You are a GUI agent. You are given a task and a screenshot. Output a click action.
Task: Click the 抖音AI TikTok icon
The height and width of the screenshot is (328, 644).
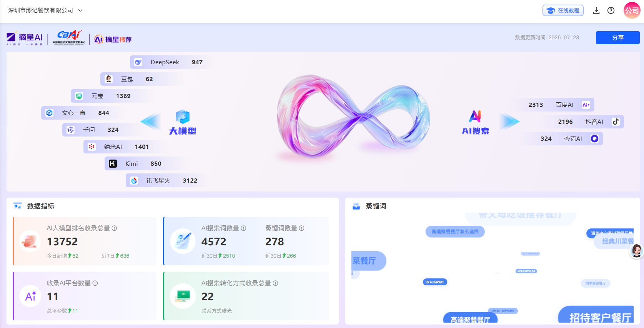616,122
